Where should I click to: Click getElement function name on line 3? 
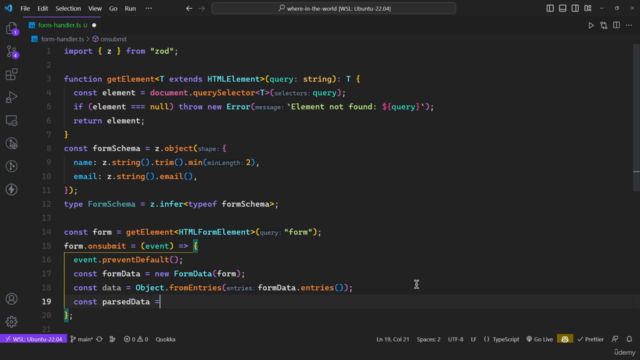point(131,79)
